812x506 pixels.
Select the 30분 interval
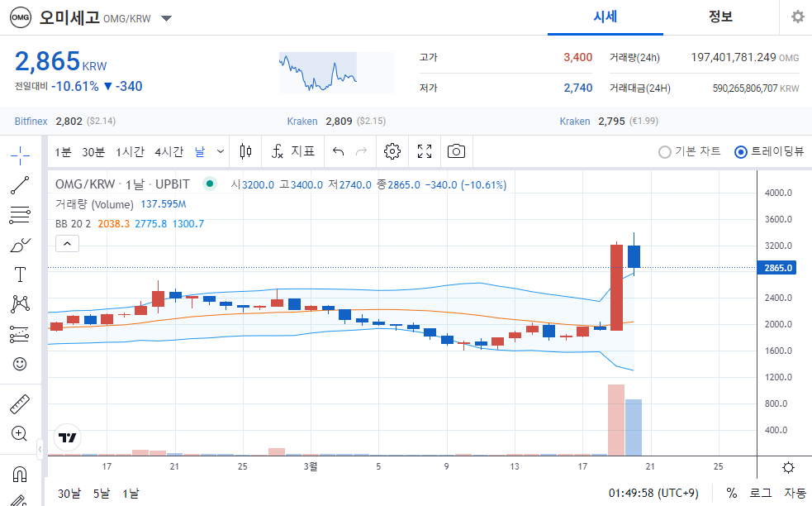tap(93, 152)
